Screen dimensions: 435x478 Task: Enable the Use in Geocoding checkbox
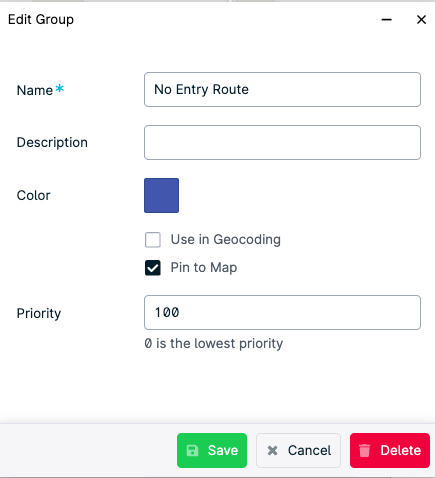tap(153, 240)
